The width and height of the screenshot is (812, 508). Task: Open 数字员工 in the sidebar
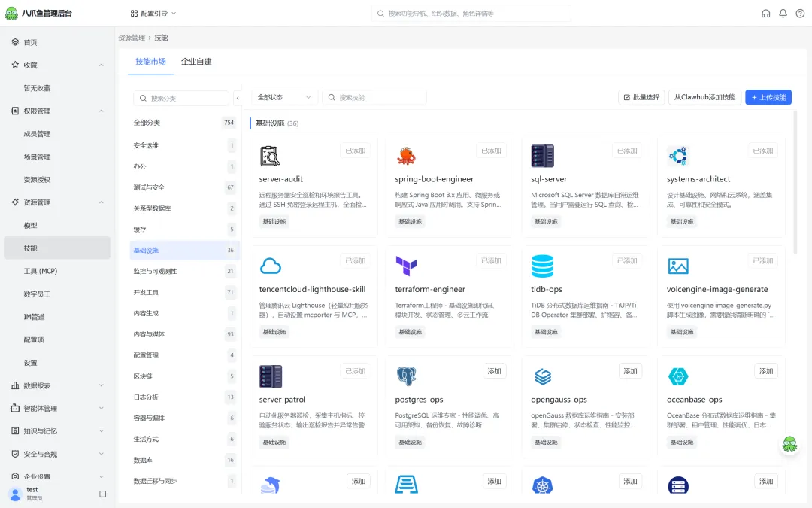57,294
